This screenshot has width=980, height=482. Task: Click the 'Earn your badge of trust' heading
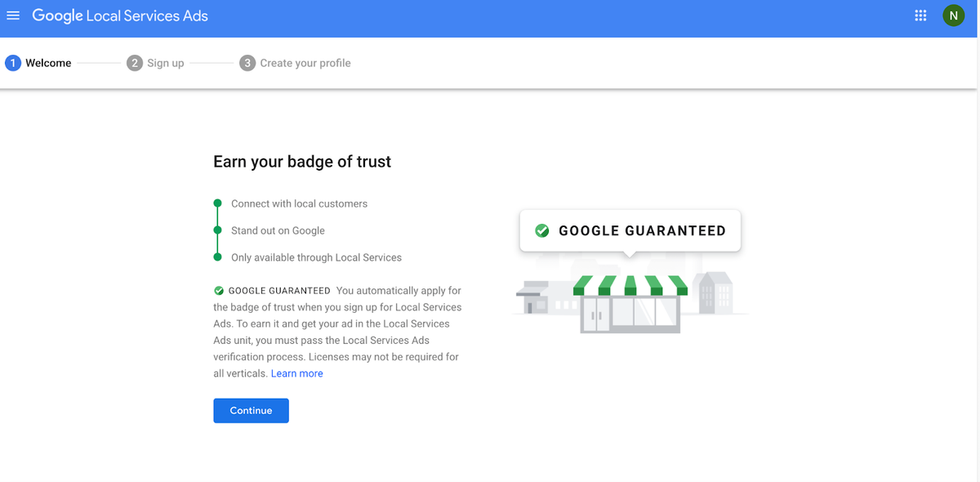click(302, 162)
